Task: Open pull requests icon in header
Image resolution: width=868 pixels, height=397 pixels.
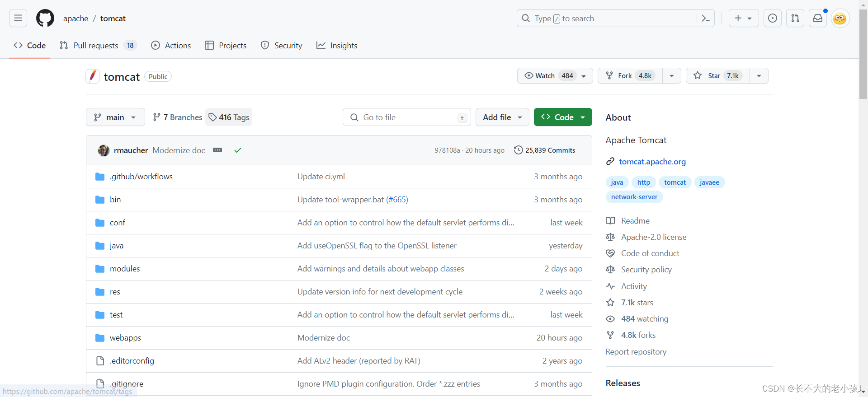Action: 795,18
